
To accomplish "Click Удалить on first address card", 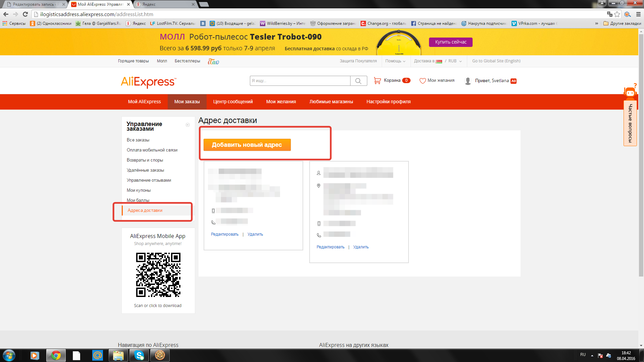I will point(255,234).
